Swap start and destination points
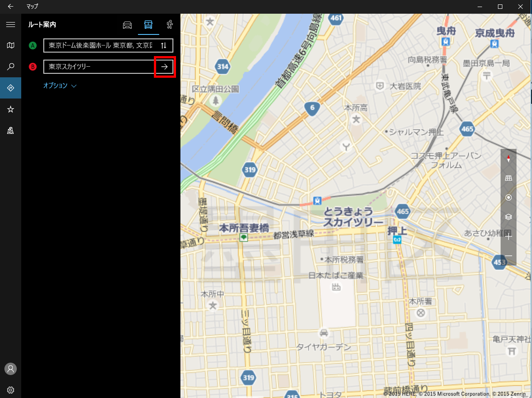This screenshot has width=532, height=398. [x=164, y=45]
